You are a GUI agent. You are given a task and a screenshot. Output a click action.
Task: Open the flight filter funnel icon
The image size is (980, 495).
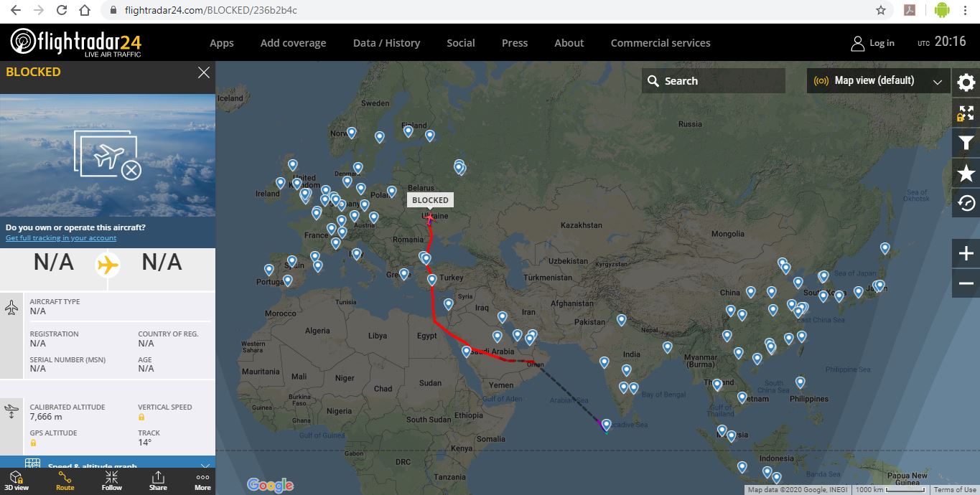tap(966, 143)
